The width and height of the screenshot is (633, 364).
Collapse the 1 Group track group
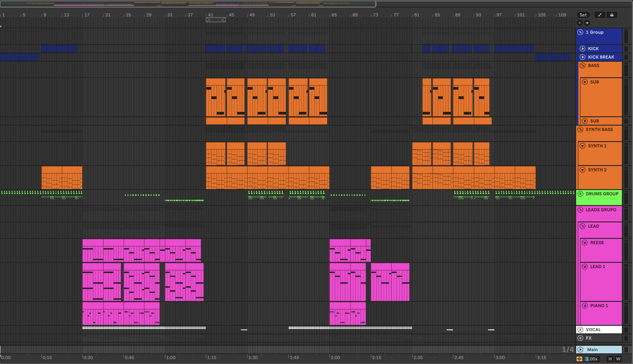click(x=580, y=32)
